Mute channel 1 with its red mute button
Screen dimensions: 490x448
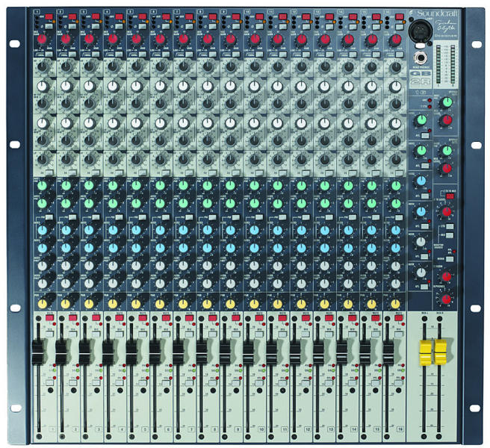tap(49, 318)
